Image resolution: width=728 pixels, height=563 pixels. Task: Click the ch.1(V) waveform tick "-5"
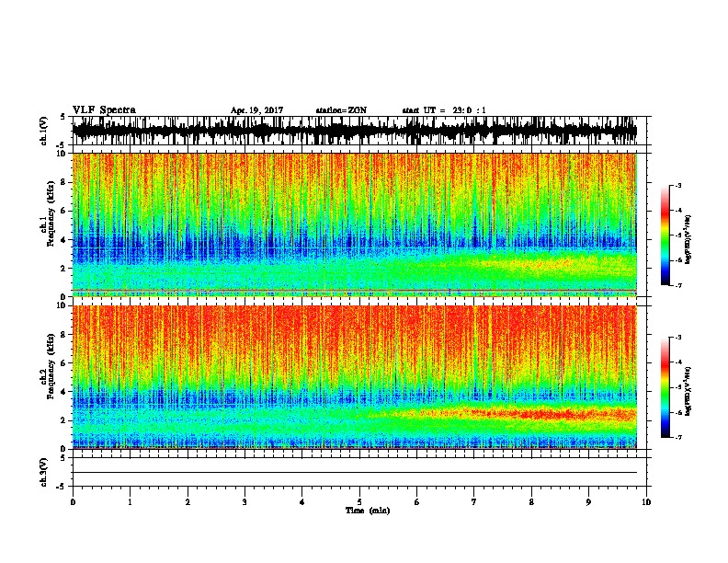[62, 145]
